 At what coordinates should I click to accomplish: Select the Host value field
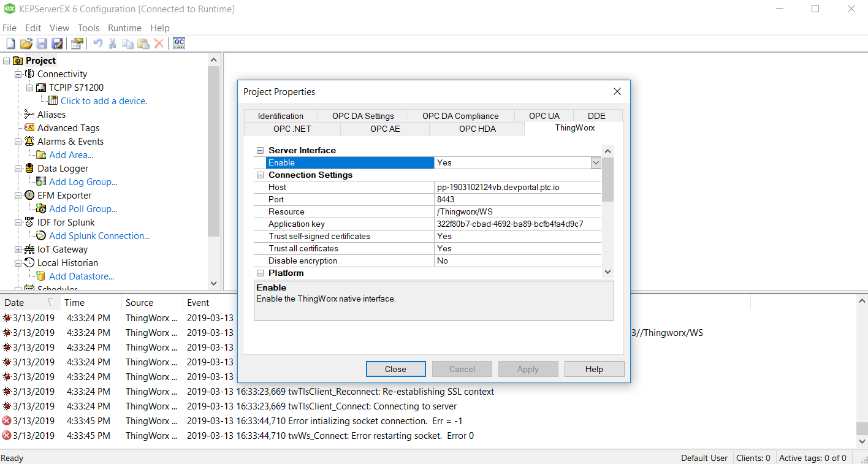(x=517, y=187)
